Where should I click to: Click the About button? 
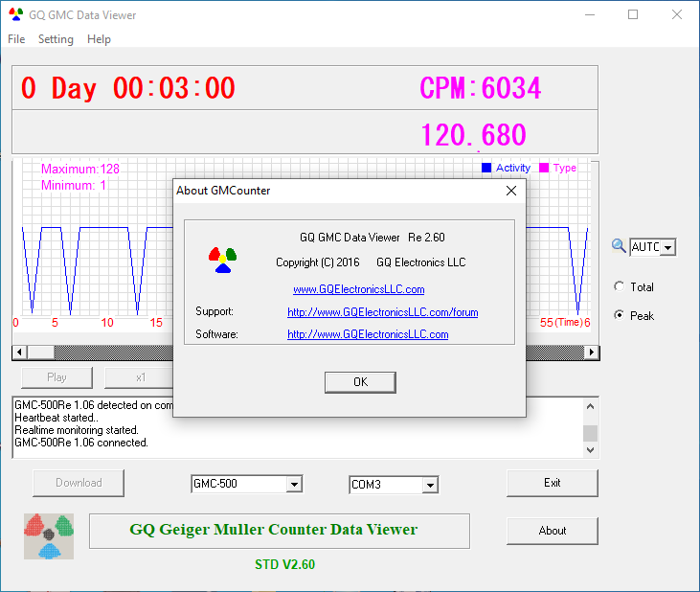pyautogui.click(x=553, y=531)
